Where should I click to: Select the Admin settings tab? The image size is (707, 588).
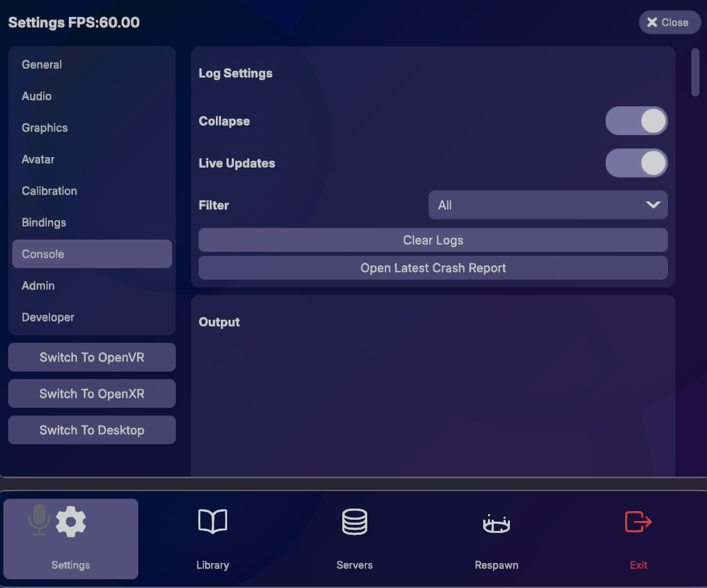point(38,285)
